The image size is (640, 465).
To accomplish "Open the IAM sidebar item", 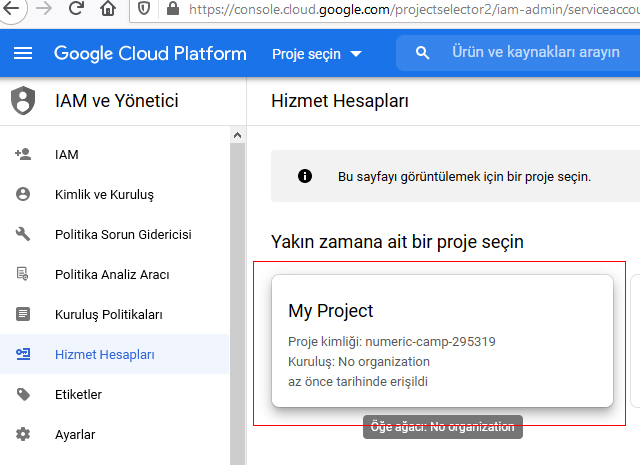I will tap(114, 154).
